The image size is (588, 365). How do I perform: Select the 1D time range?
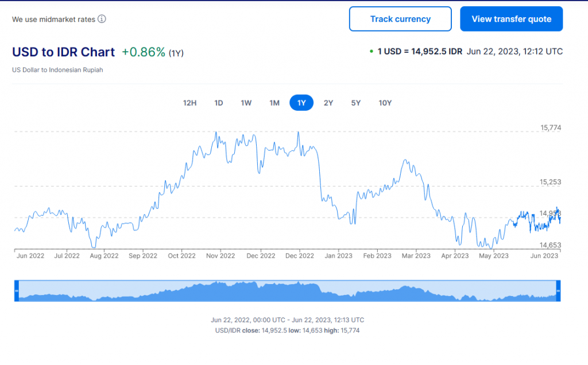(219, 103)
